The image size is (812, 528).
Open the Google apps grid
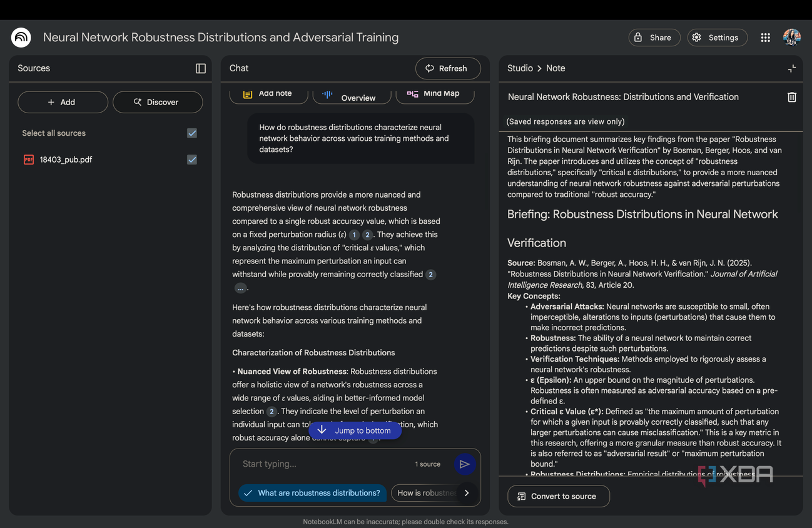pos(765,38)
